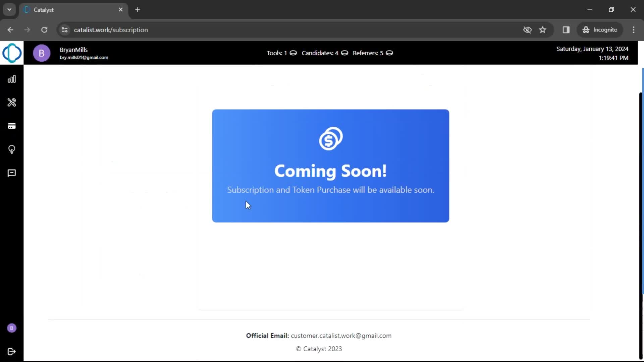Image resolution: width=644 pixels, height=362 pixels.
Task: Click the Candidates count indicator icon
Action: (344, 53)
